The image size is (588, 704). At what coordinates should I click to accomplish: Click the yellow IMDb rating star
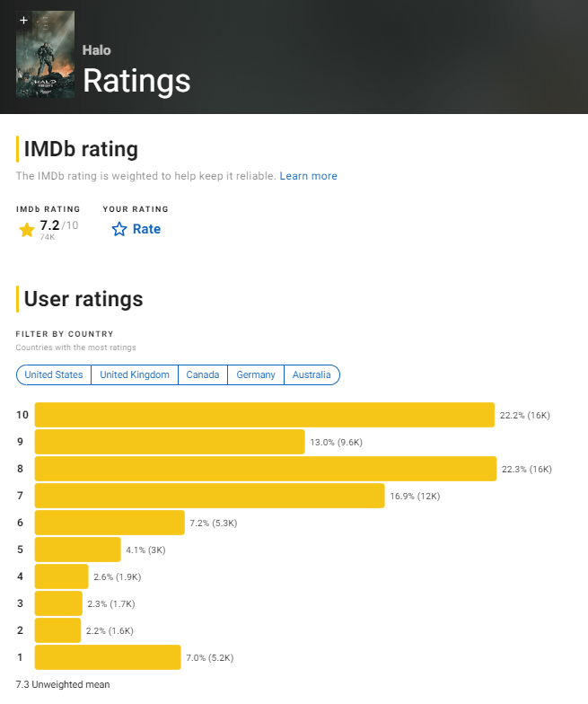(x=27, y=230)
